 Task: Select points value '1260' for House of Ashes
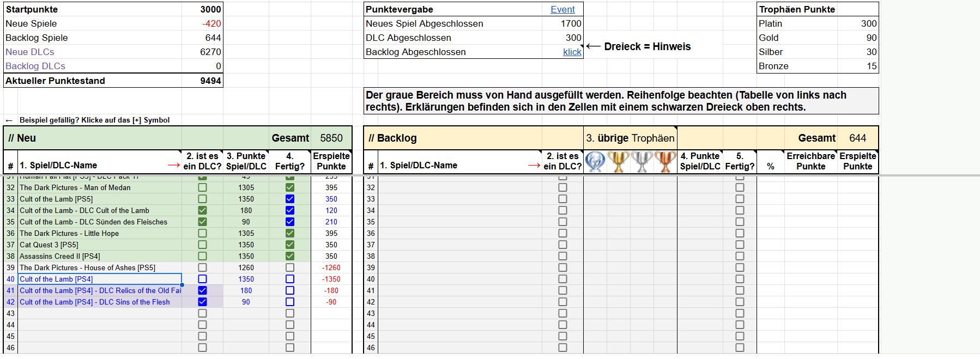pyautogui.click(x=246, y=267)
